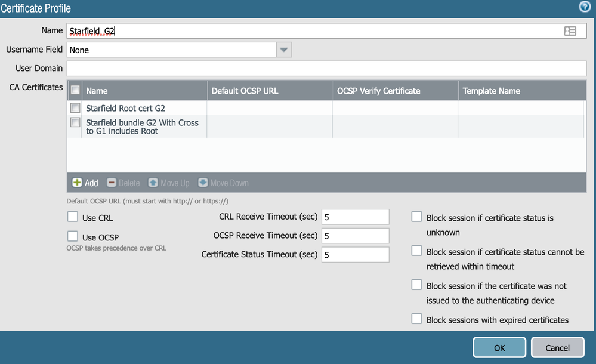
Task: Check Block session if certificate status is unknown
Action: click(416, 217)
